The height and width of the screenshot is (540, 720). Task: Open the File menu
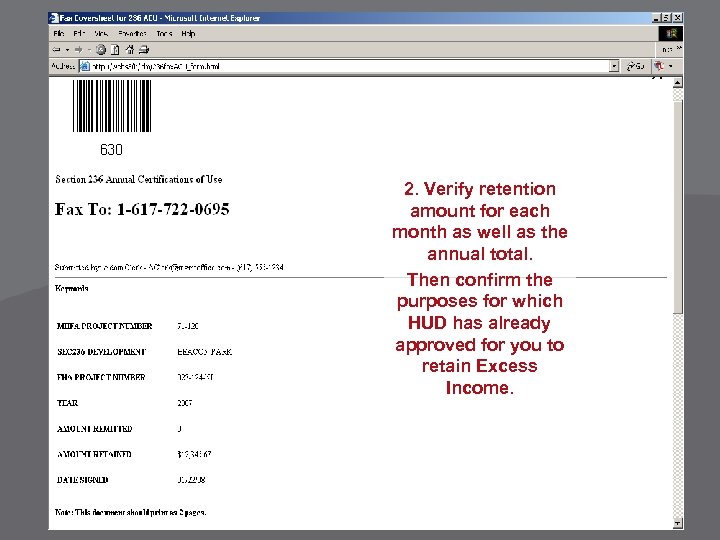point(59,34)
